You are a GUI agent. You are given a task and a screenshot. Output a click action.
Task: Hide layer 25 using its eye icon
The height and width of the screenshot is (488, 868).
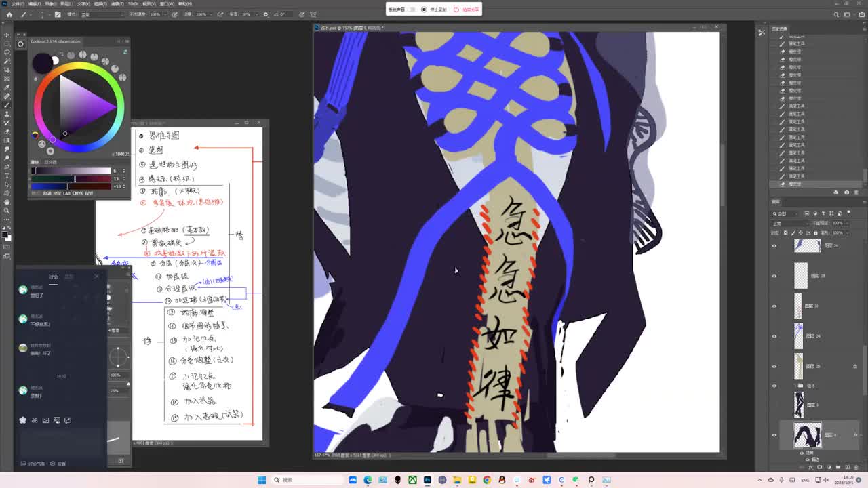[774, 366]
